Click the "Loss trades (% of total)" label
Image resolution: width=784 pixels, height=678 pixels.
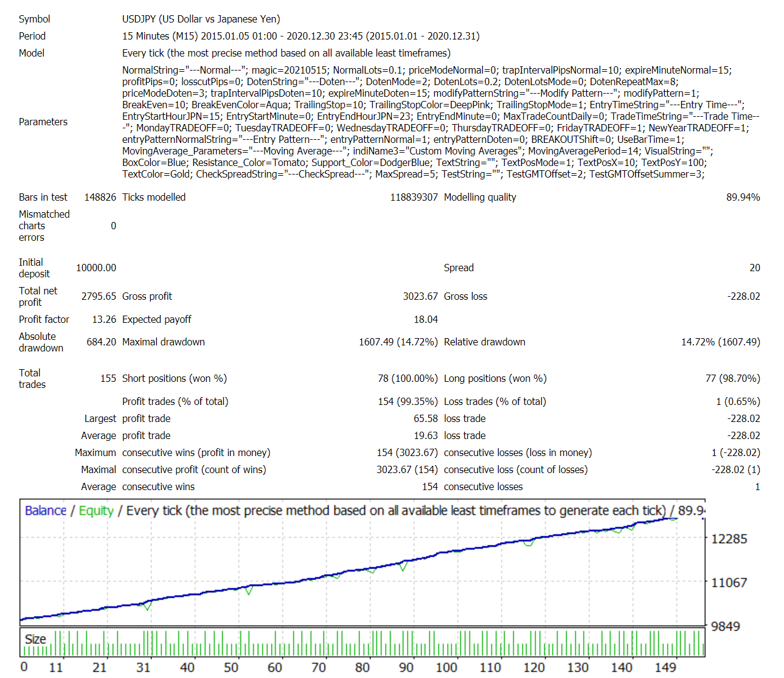pyautogui.click(x=495, y=402)
